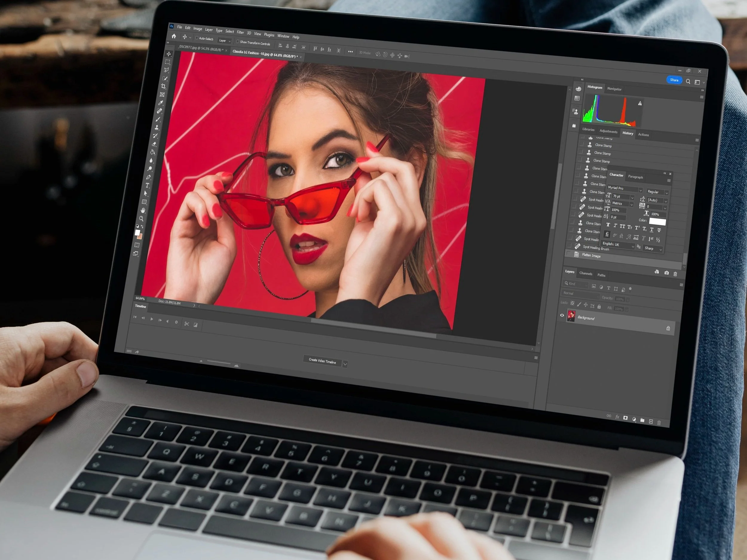Image resolution: width=747 pixels, height=560 pixels.
Task: Select the Horizontal Type tool
Action: [x=147, y=185]
